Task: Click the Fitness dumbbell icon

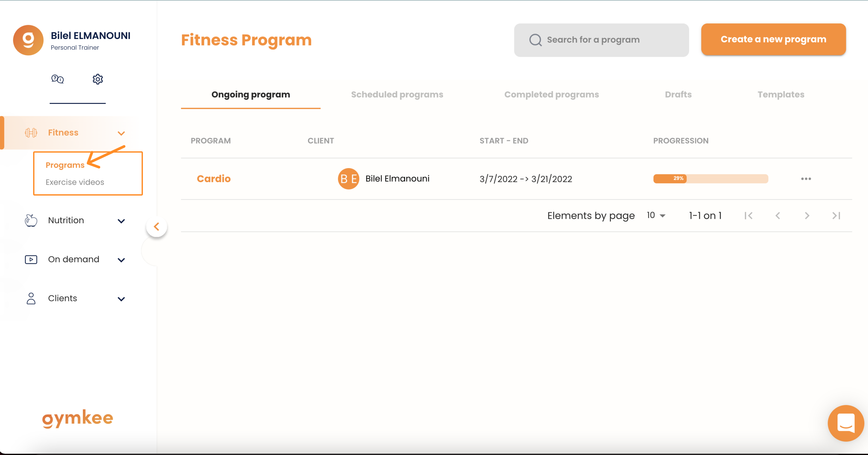Action: click(x=31, y=133)
